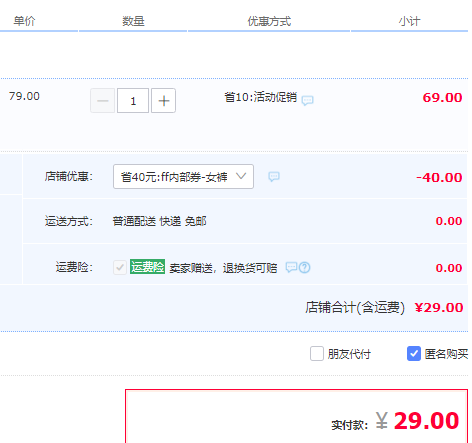The width and height of the screenshot is (472, 443).
Task: Click the question mark help icon for 运费险
Action: pos(304,267)
